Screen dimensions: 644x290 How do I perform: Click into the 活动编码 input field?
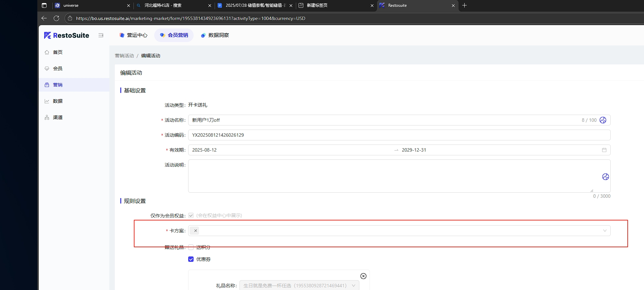[x=399, y=135]
